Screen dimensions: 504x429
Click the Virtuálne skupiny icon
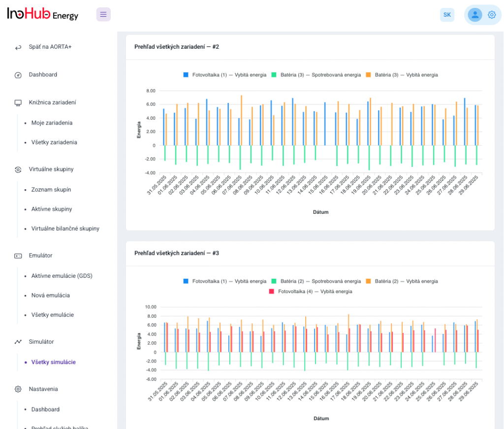pyautogui.click(x=18, y=169)
